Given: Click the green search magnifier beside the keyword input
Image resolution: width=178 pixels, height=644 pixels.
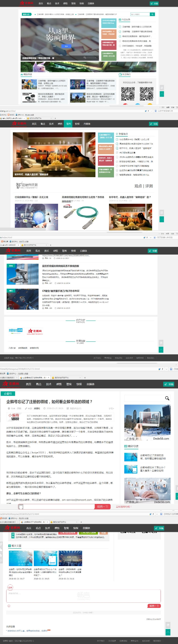Looking at the screenshot, I should (152, 14).
